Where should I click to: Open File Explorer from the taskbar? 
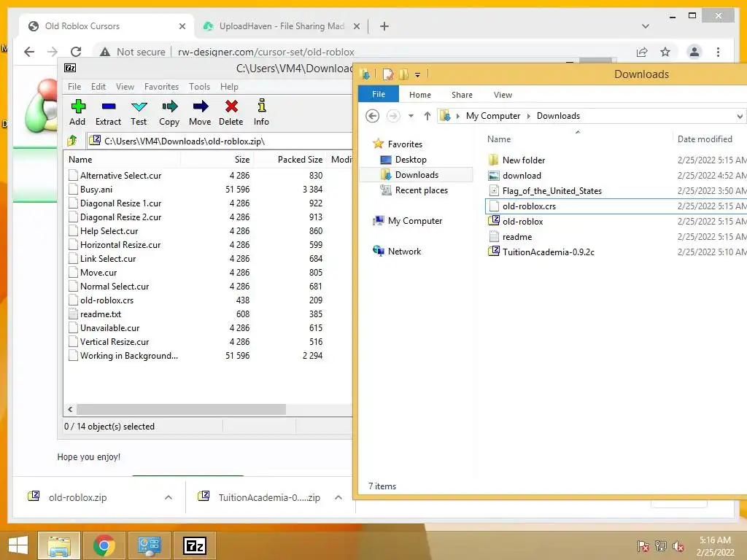click(x=58, y=545)
